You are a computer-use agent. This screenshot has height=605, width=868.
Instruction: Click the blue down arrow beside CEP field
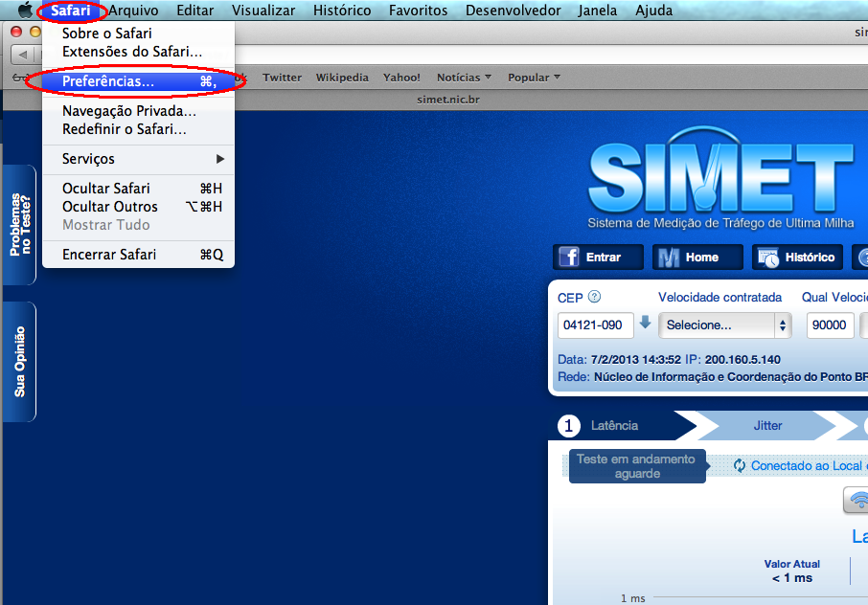[x=645, y=322]
